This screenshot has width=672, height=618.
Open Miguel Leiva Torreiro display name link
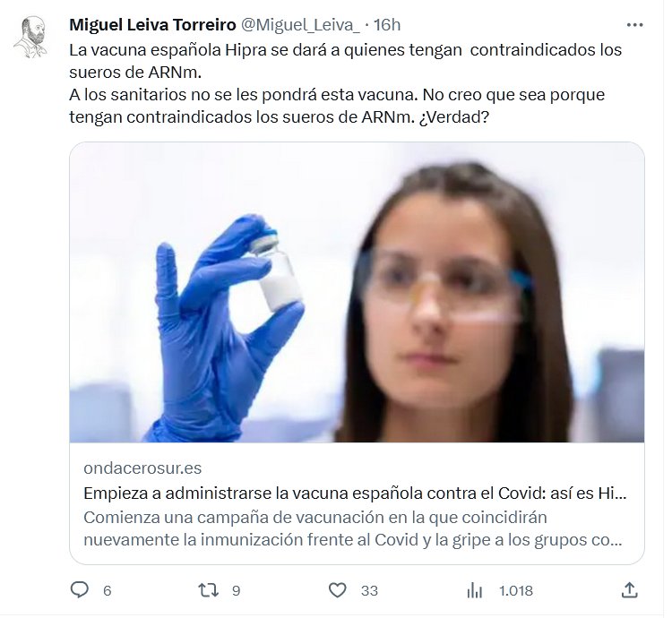tap(152, 25)
